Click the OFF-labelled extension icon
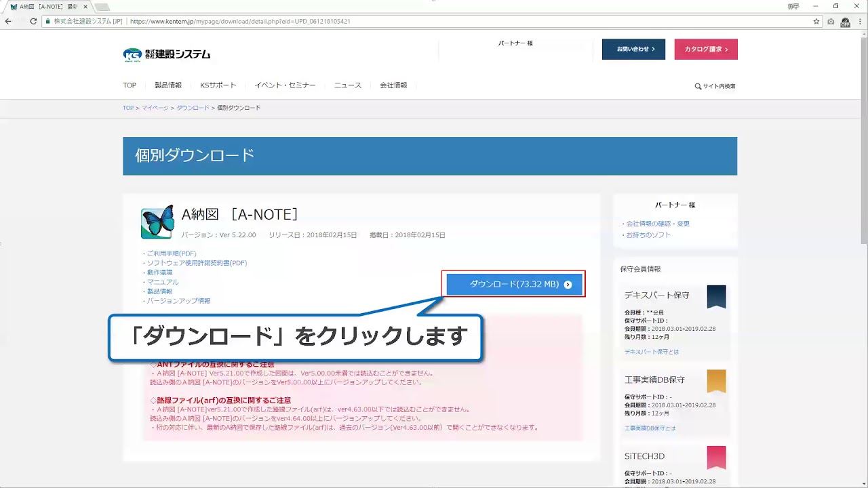Viewport: 868px width, 488px height. point(845,22)
